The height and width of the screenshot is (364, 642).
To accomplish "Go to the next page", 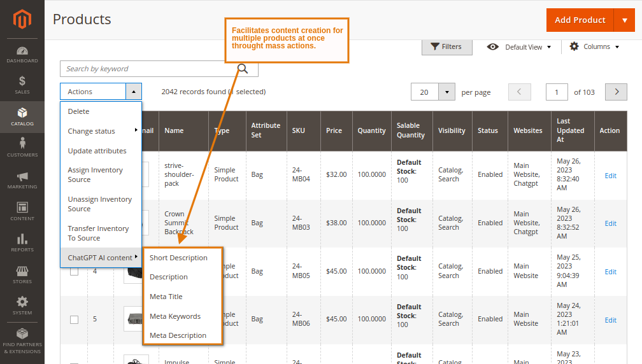I will coord(617,92).
